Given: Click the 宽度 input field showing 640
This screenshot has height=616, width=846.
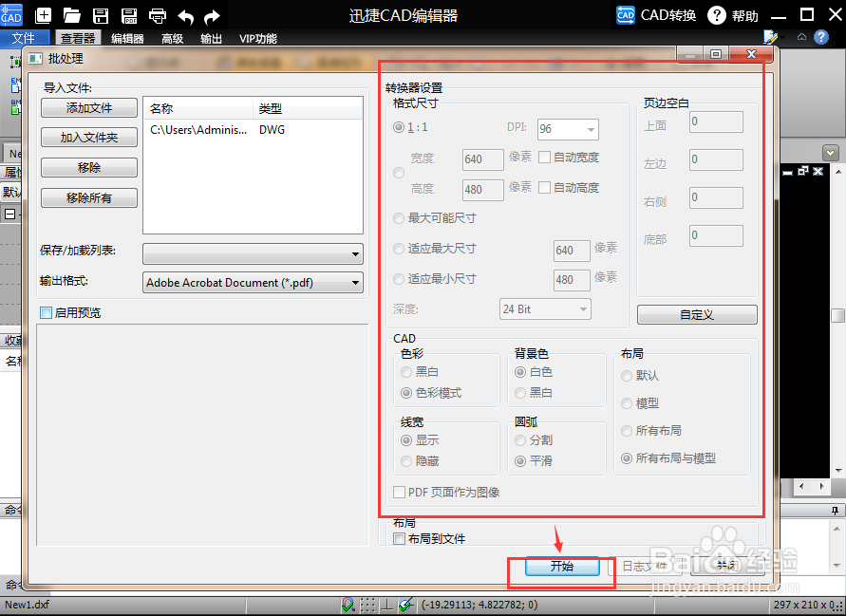Looking at the screenshot, I should tap(482, 160).
